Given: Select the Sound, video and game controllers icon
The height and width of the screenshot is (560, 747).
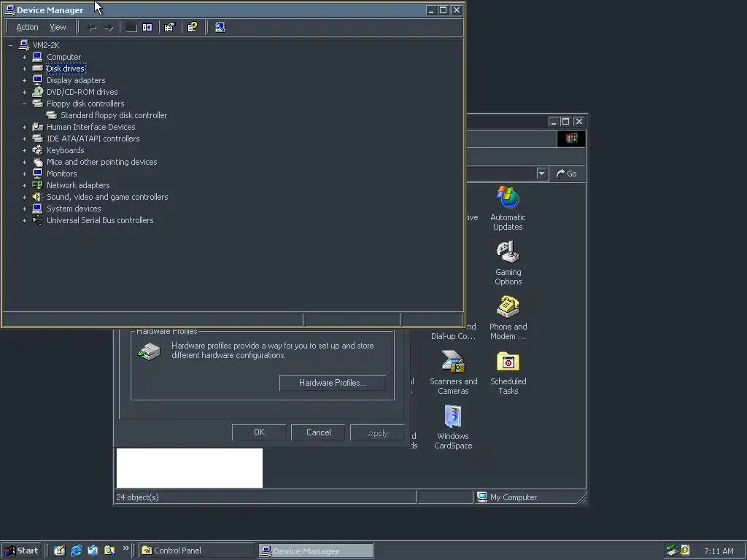Looking at the screenshot, I should [x=38, y=197].
